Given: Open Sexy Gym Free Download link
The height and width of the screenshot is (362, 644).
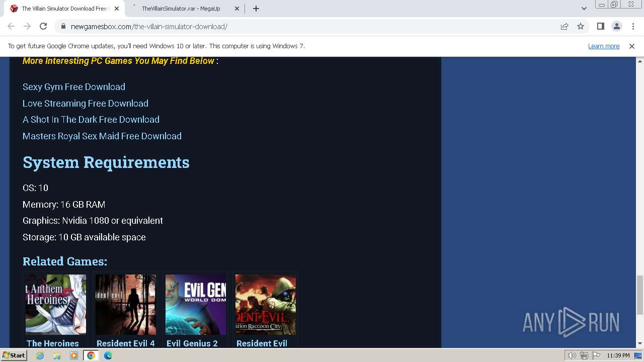Looking at the screenshot, I should pyautogui.click(x=74, y=86).
